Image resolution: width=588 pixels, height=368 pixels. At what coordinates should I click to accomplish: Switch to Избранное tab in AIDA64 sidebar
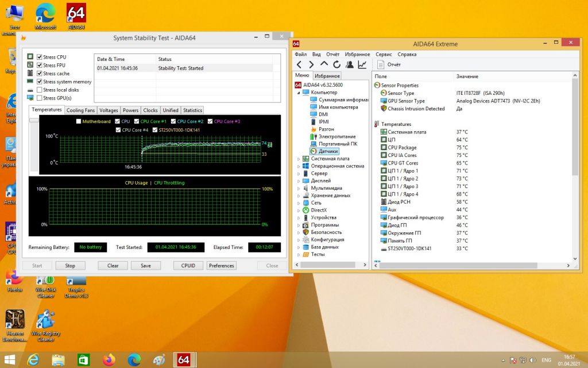pos(327,76)
